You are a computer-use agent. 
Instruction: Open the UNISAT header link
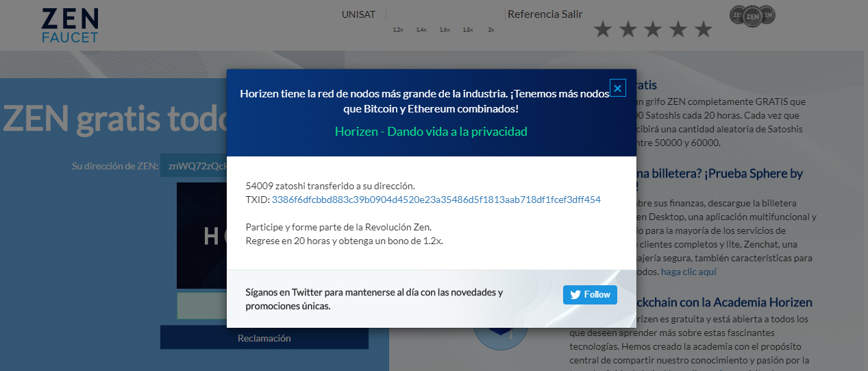(359, 14)
